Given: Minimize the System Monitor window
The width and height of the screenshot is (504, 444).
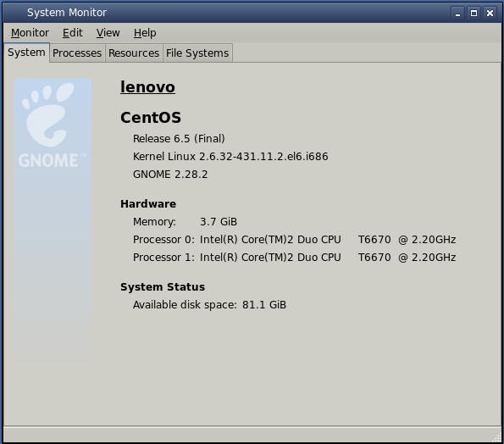Looking at the screenshot, I should coord(457,14).
